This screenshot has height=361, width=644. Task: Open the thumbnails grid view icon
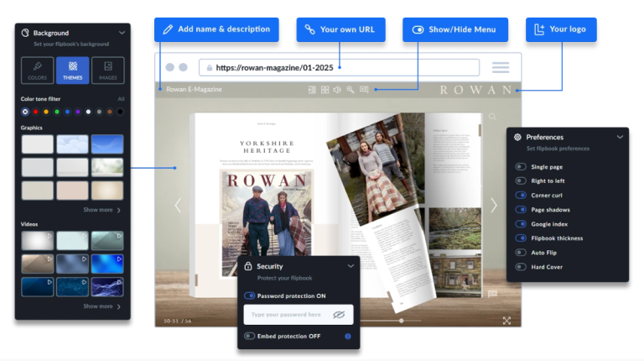(x=325, y=90)
